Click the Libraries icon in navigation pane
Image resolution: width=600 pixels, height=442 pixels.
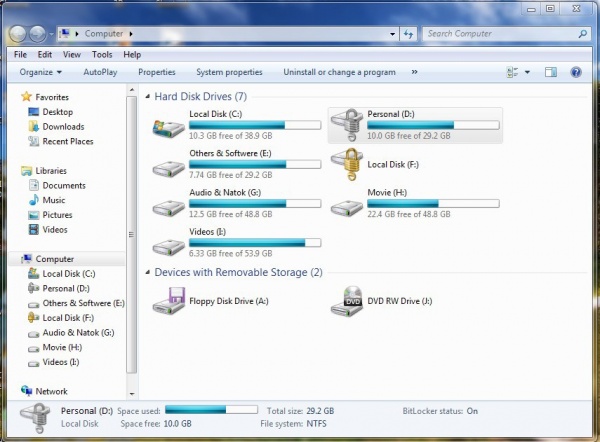click(26, 171)
